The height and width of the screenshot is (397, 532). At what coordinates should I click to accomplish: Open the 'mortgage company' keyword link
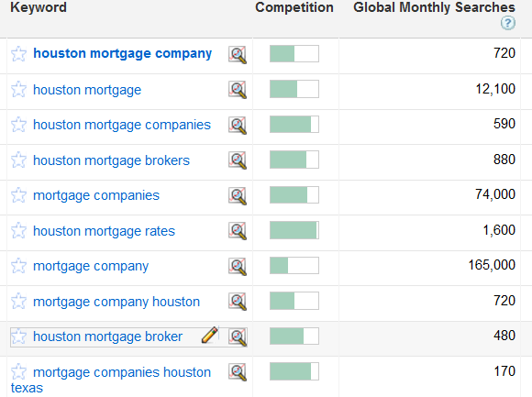pyautogui.click(x=91, y=267)
